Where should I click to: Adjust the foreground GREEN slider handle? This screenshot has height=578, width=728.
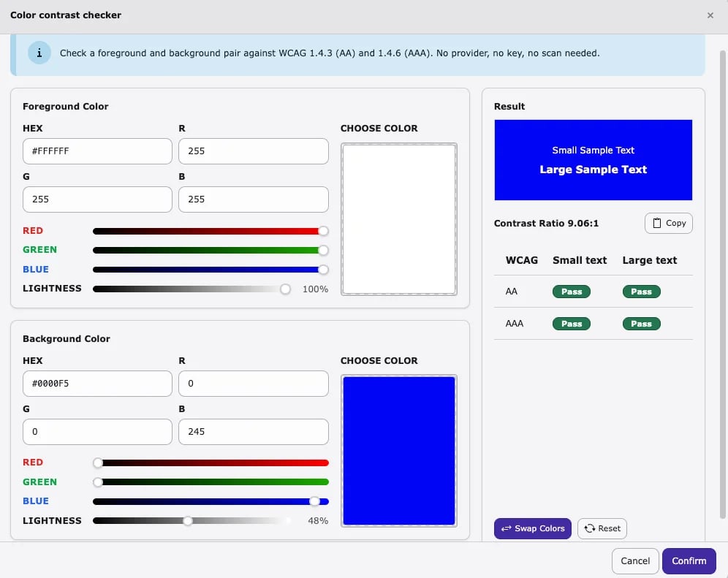tap(323, 250)
